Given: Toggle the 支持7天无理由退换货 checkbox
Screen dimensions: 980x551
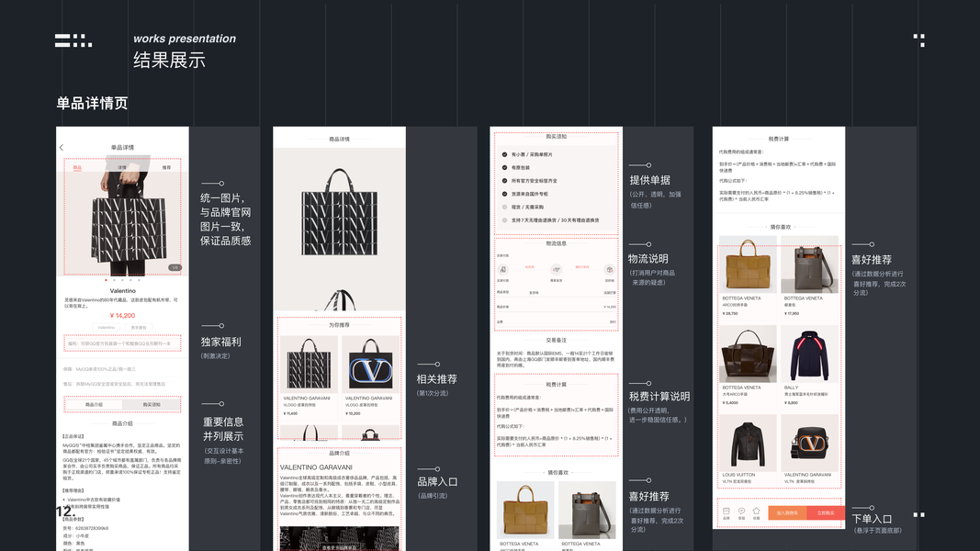Looking at the screenshot, I should [x=504, y=219].
